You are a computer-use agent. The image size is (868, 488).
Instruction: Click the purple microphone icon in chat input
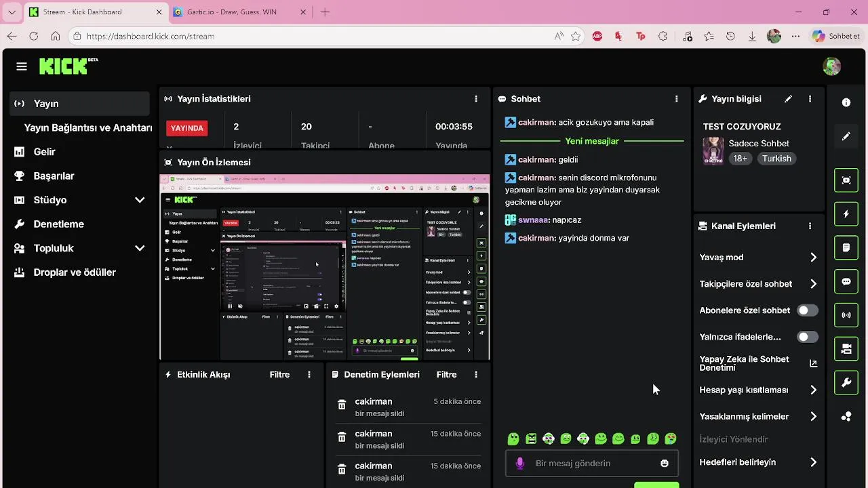click(520, 464)
